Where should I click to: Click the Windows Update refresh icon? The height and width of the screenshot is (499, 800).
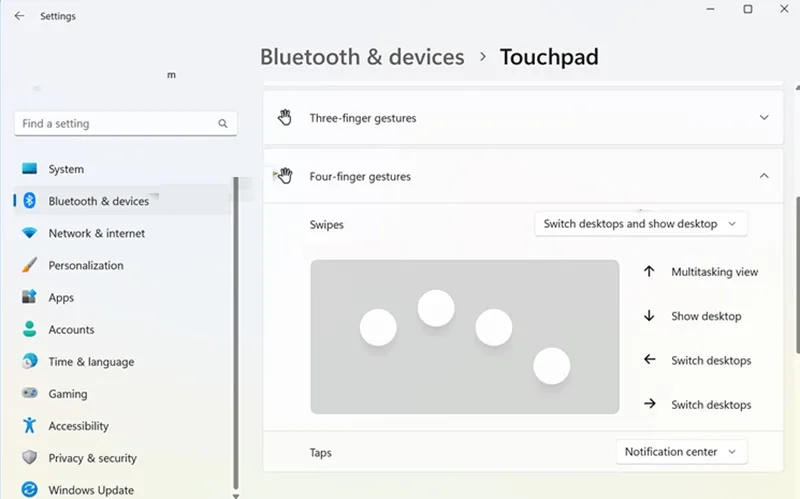30,489
